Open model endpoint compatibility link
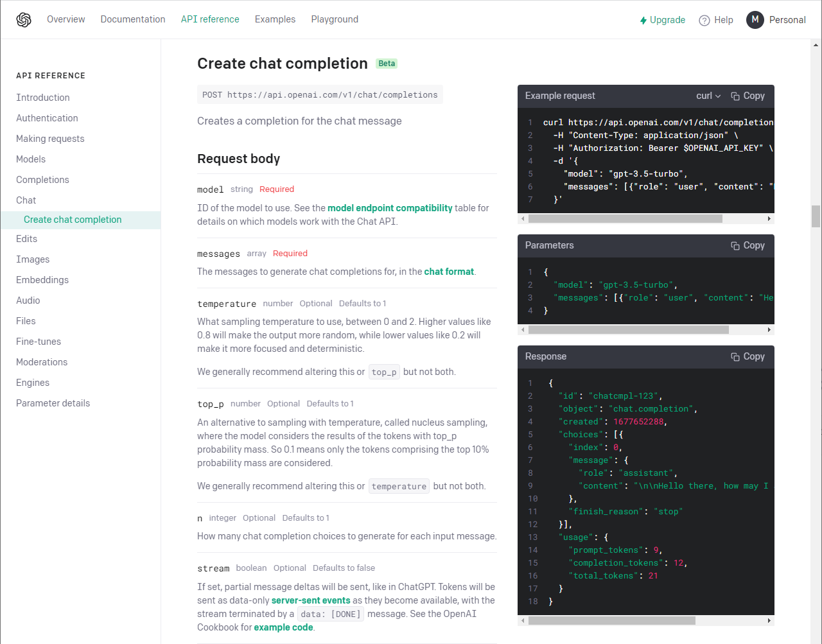This screenshot has width=822, height=644. point(390,208)
